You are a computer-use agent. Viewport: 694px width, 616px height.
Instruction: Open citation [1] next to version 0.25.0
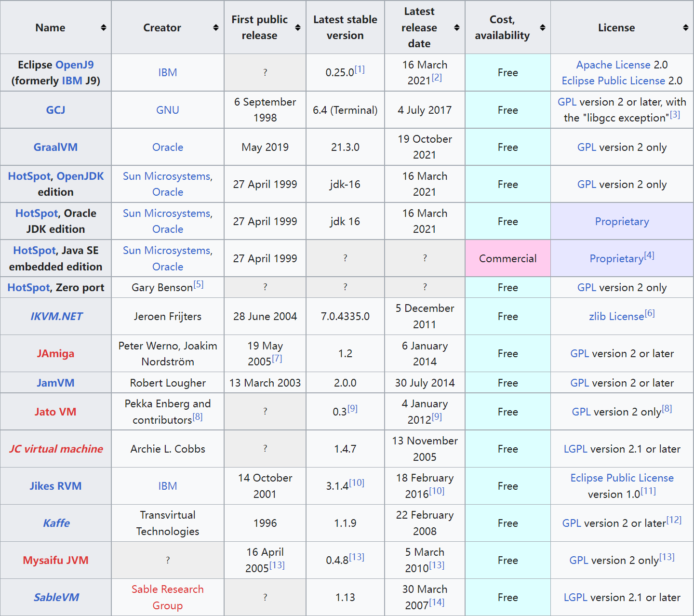(360, 69)
